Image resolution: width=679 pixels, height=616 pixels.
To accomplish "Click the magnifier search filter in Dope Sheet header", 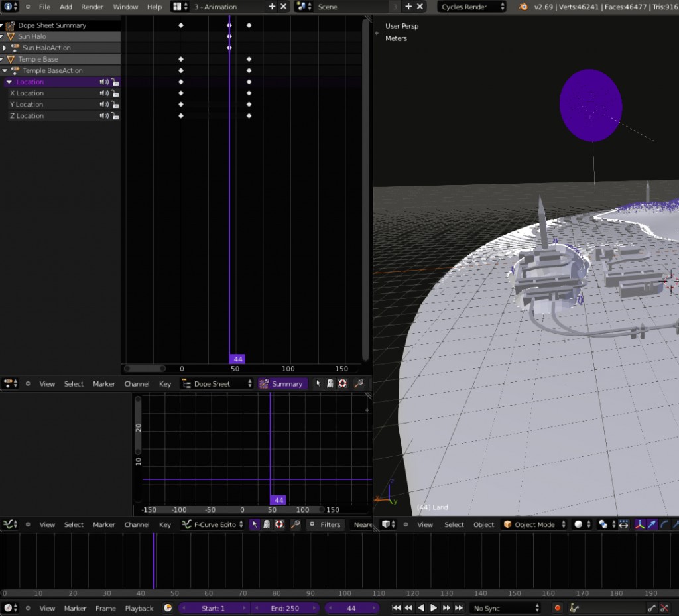I will coord(358,383).
